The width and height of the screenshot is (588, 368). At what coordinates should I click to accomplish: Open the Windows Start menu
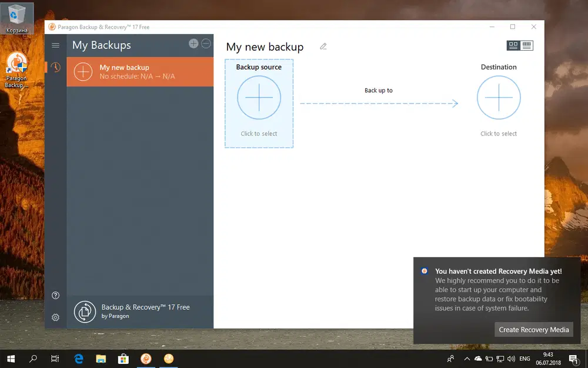click(x=11, y=359)
